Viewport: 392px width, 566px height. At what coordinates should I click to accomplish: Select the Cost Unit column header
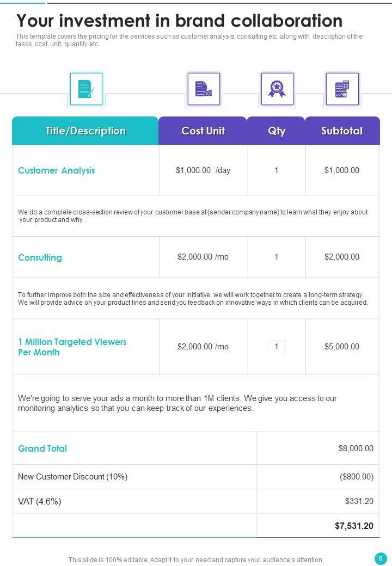pos(203,131)
